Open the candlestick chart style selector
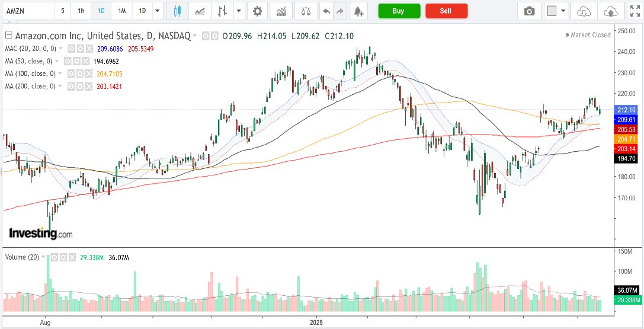Screen dimensions: 644x329 (177, 11)
